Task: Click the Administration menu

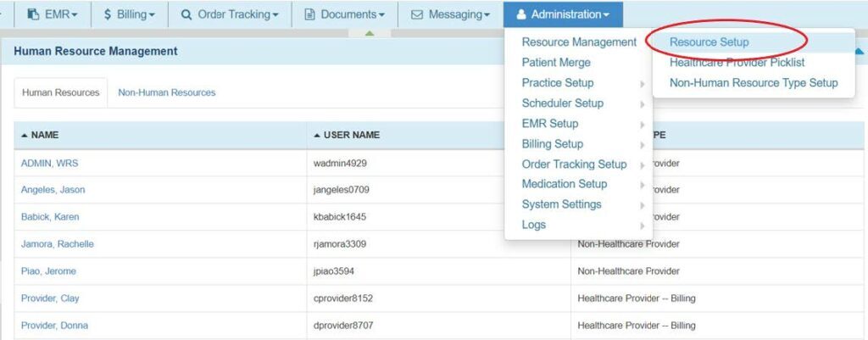Action: (563, 14)
